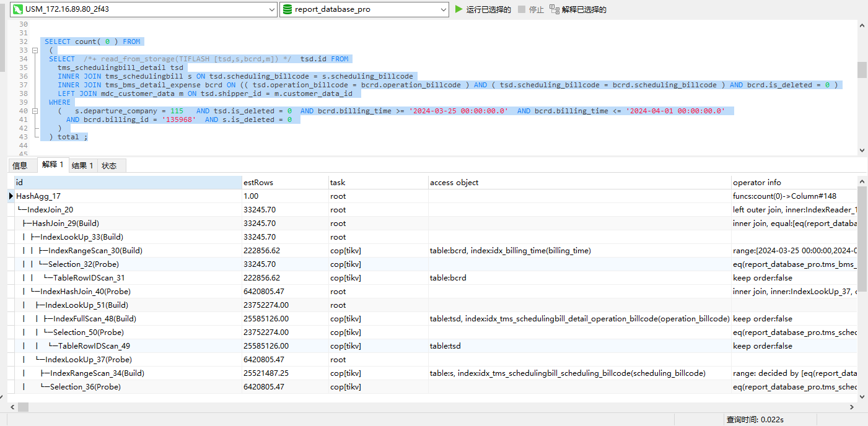Image resolution: width=868 pixels, height=426 pixels.
Task: Open the USM_172.16.89.80_2f43 connection dropdown
Action: pyautogui.click(x=271, y=9)
